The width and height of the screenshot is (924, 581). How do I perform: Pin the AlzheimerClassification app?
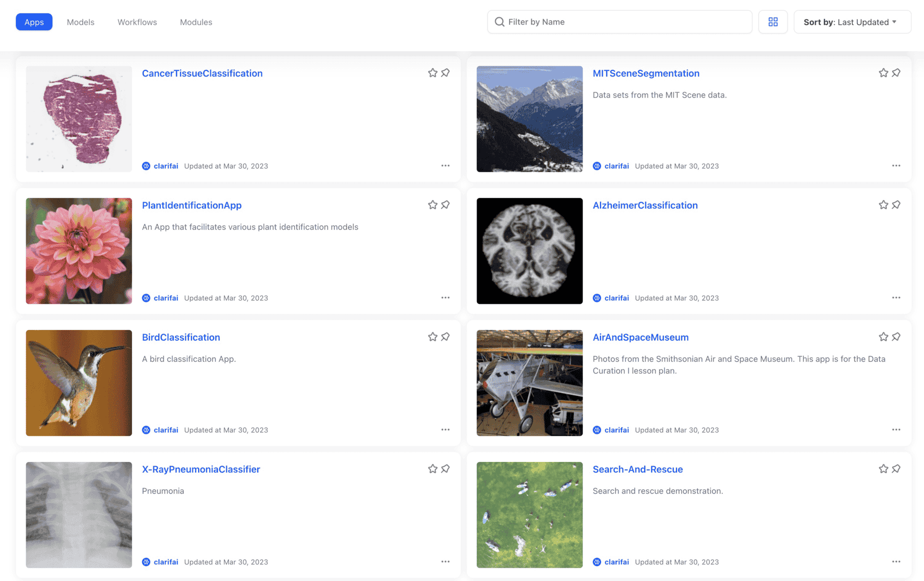(x=896, y=205)
